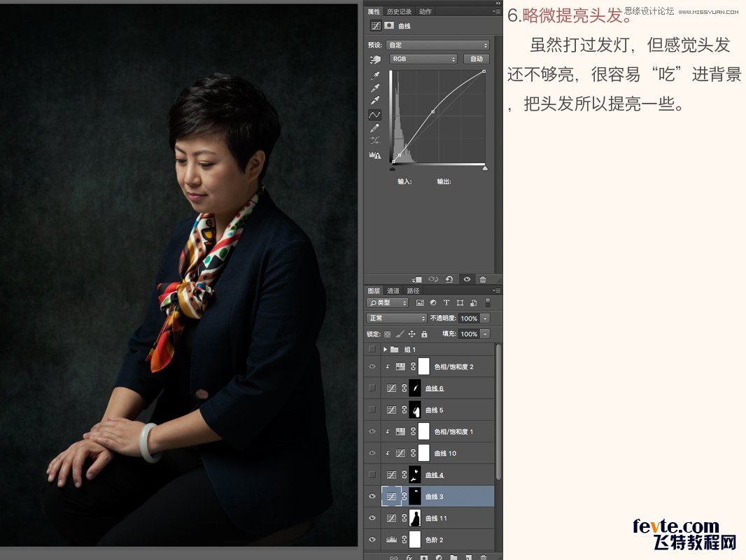Screen dimensions: 746x560
Task: Select the pencil draw-curve tool
Action: [x=374, y=128]
